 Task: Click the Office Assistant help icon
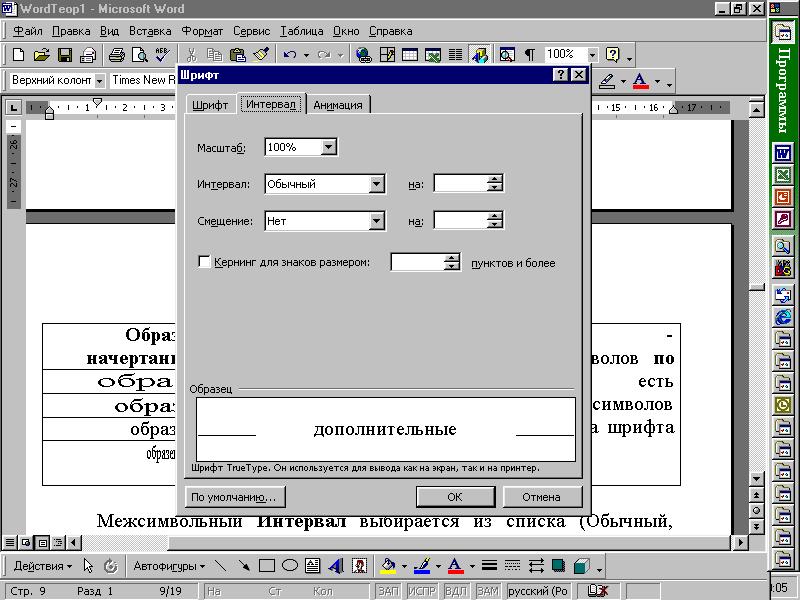point(612,55)
